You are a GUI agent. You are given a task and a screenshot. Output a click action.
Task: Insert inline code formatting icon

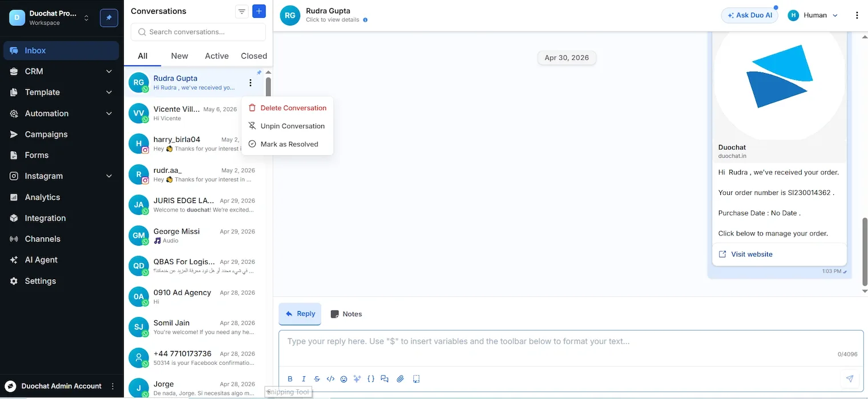[x=330, y=379]
